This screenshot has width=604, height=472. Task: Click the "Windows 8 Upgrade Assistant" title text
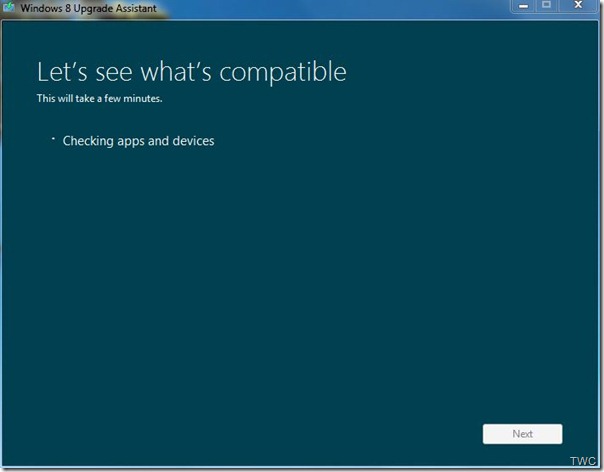pos(89,8)
